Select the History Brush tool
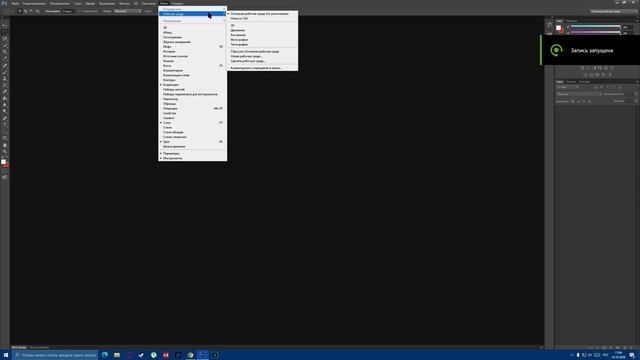Screen dimensions: 640x360 tap(5, 85)
